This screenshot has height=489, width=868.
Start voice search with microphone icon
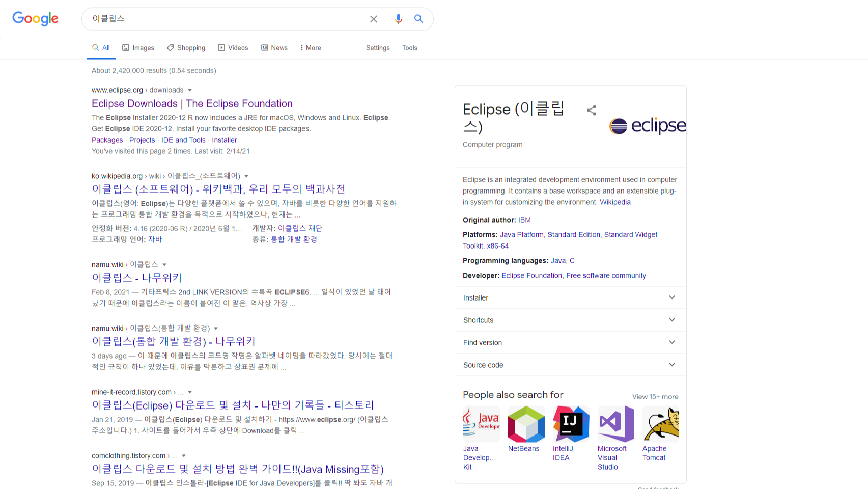[399, 19]
